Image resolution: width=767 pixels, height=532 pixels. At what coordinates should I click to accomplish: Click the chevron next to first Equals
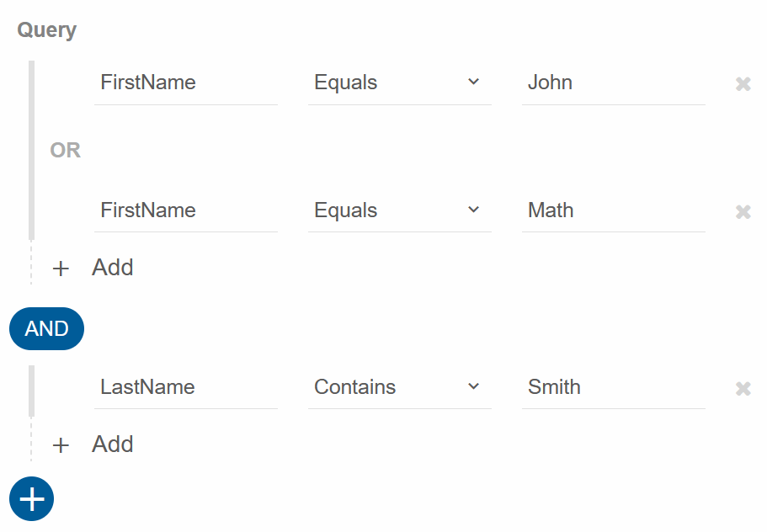[473, 82]
